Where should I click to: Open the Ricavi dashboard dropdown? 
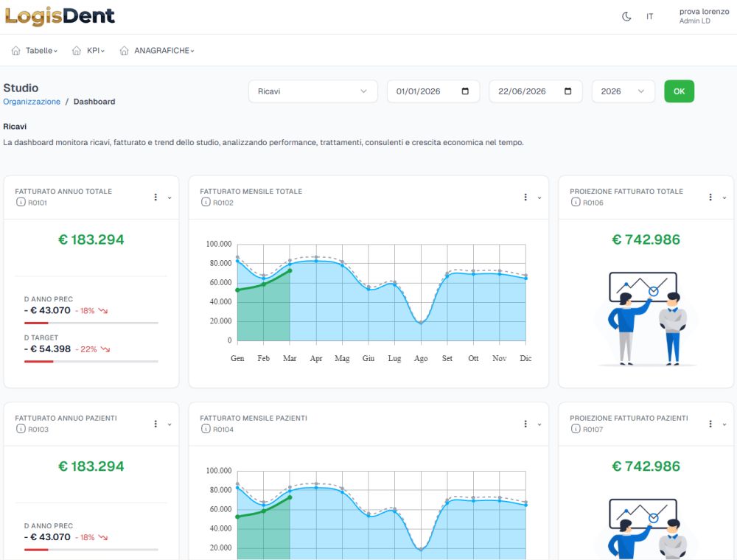pyautogui.click(x=313, y=91)
